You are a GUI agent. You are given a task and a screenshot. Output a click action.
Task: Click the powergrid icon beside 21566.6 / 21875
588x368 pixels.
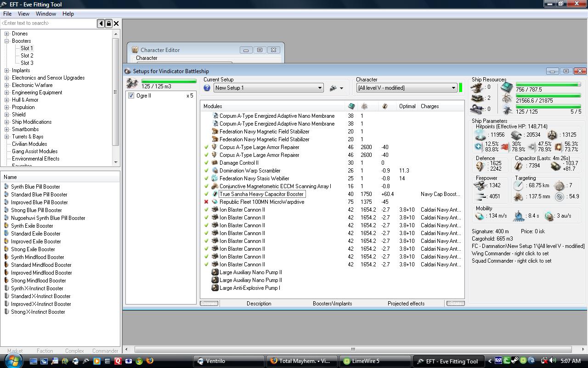(x=507, y=98)
